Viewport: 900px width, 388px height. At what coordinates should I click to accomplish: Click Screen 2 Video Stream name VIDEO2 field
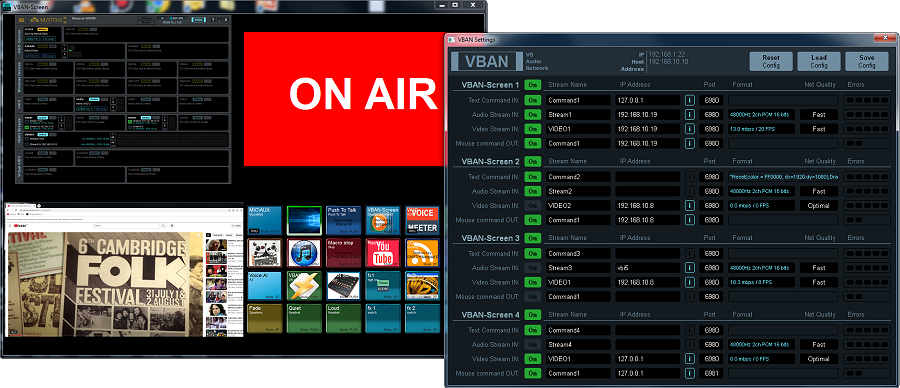577,205
